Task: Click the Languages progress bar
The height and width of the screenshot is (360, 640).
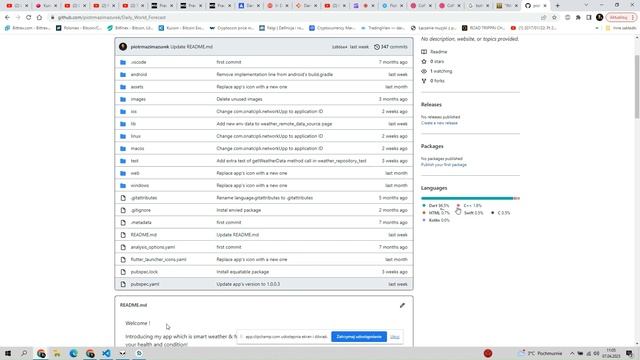Action: [470, 198]
